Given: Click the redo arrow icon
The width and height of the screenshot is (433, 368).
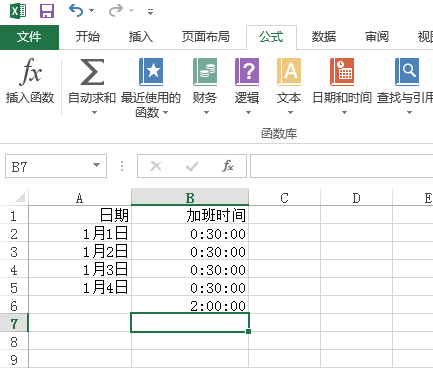Looking at the screenshot, I should (x=116, y=11).
